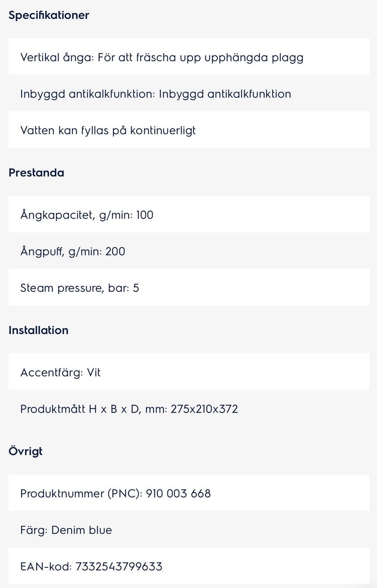Click the 'Färg' label
Image resolution: width=377 pixels, height=588 pixels.
pyautogui.click(x=33, y=530)
